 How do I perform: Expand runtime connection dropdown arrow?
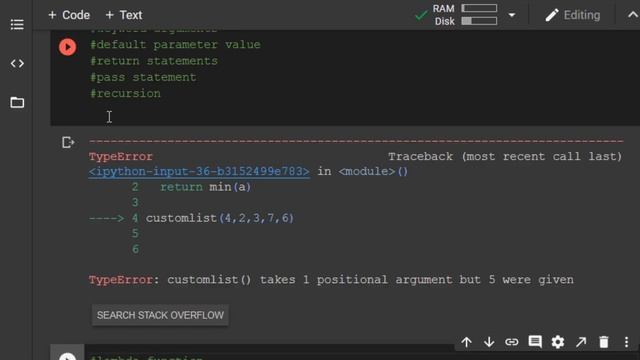pyautogui.click(x=511, y=15)
